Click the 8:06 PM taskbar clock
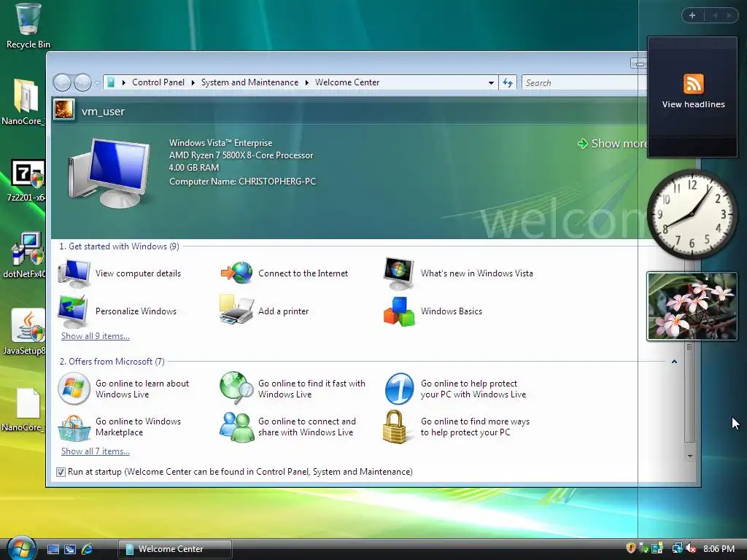This screenshot has width=747, height=560. click(719, 548)
